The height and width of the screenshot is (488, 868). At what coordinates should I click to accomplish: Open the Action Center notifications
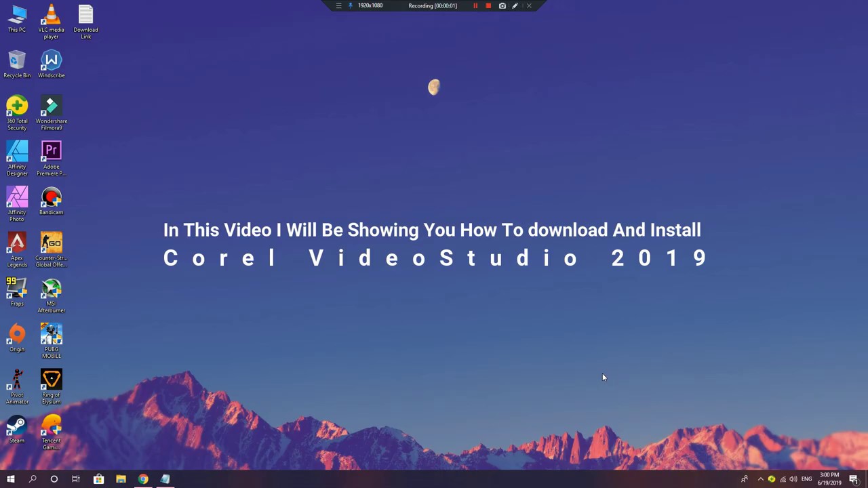pos(854,479)
